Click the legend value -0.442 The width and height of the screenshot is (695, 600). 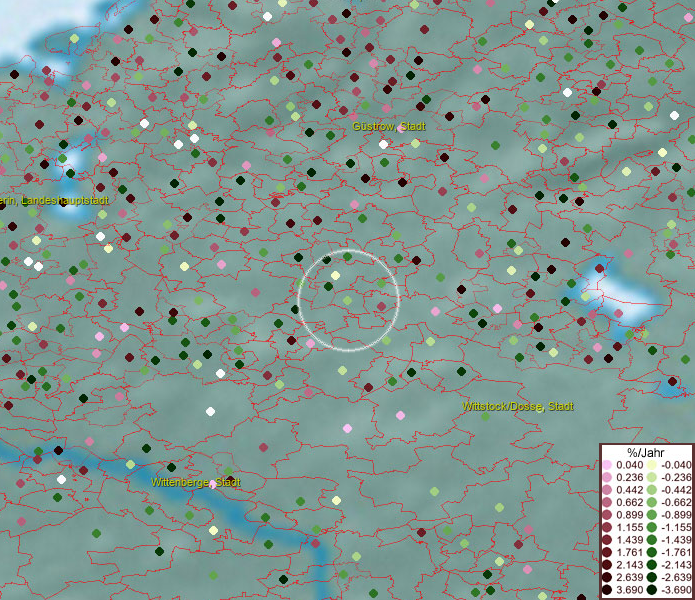[x=676, y=490]
